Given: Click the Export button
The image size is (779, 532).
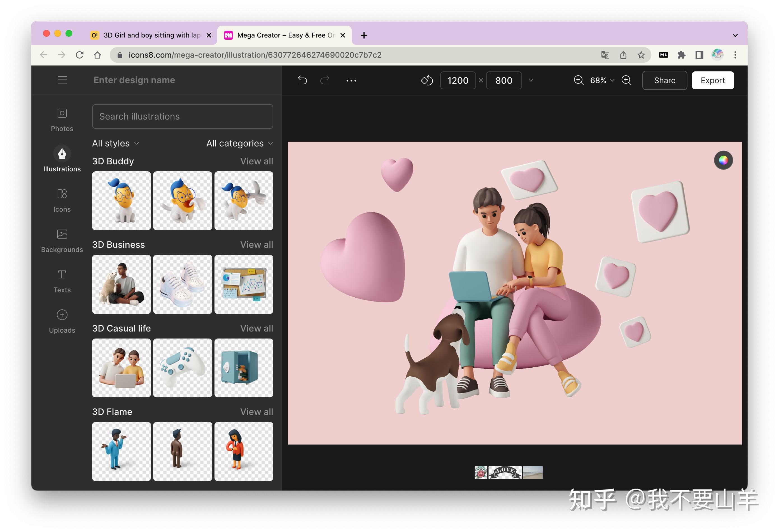Looking at the screenshot, I should point(713,80).
